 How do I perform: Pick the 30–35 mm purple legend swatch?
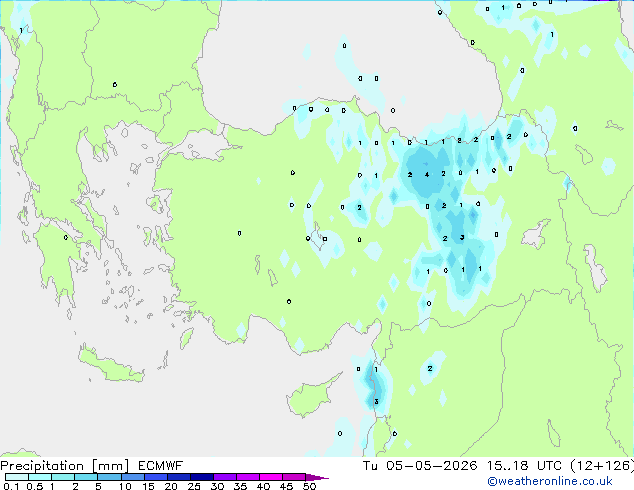tap(225, 477)
